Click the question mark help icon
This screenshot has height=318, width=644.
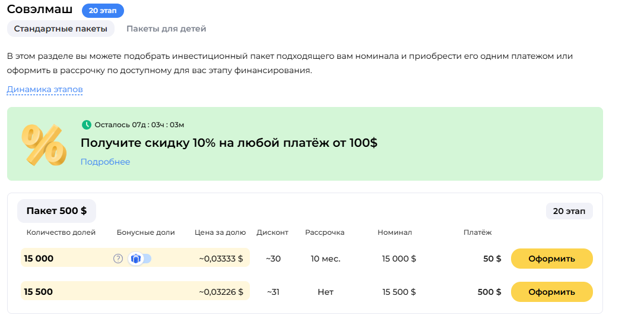(118, 259)
